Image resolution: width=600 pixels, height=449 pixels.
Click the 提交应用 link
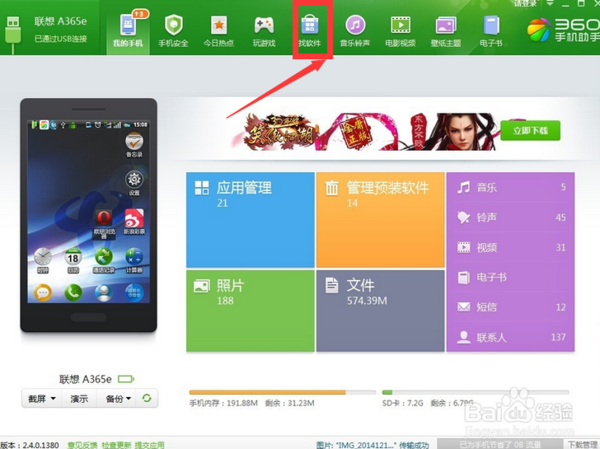tap(149, 445)
